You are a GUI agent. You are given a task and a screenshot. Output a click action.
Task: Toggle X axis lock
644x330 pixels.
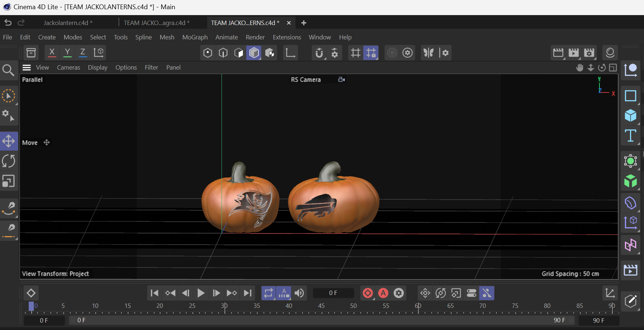coord(52,53)
